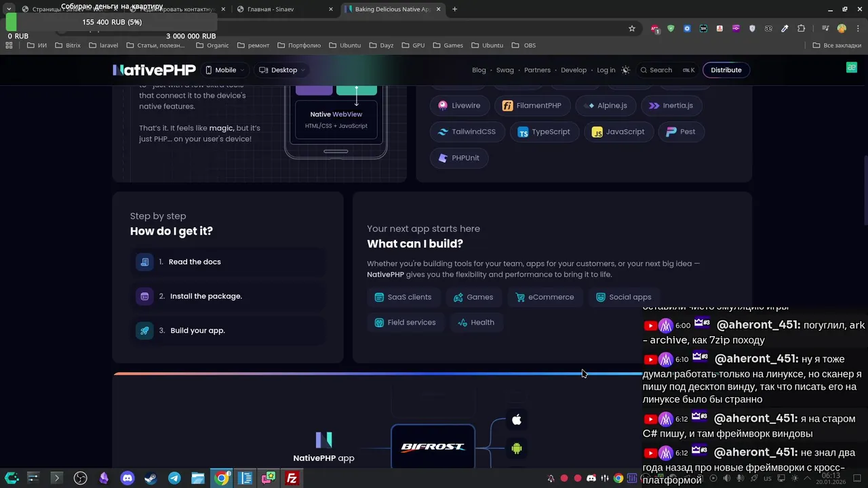Open the Mobile dropdown in the header

click(x=225, y=70)
